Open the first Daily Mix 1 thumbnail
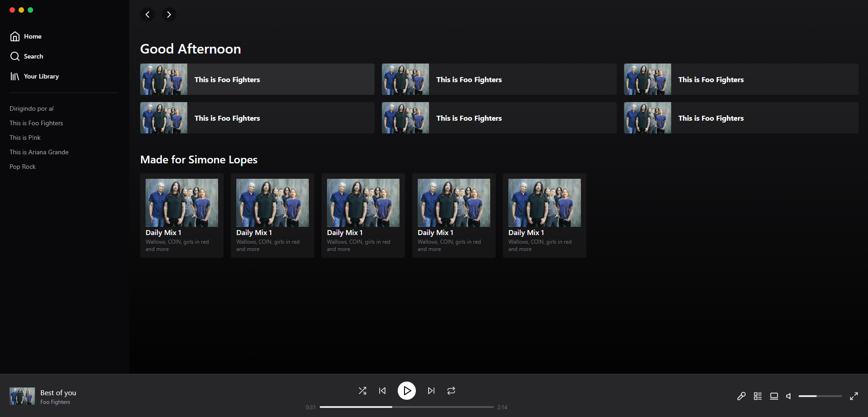This screenshot has width=868, height=417. pos(181,202)
